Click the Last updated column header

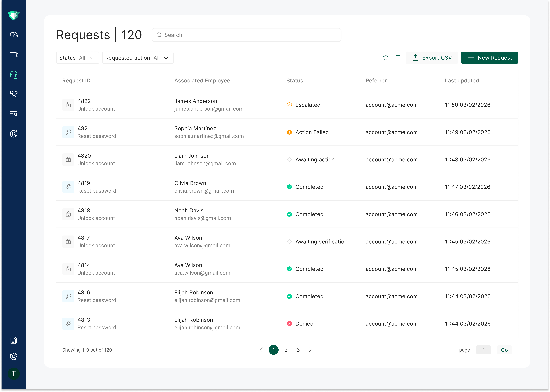pos(462,81)
